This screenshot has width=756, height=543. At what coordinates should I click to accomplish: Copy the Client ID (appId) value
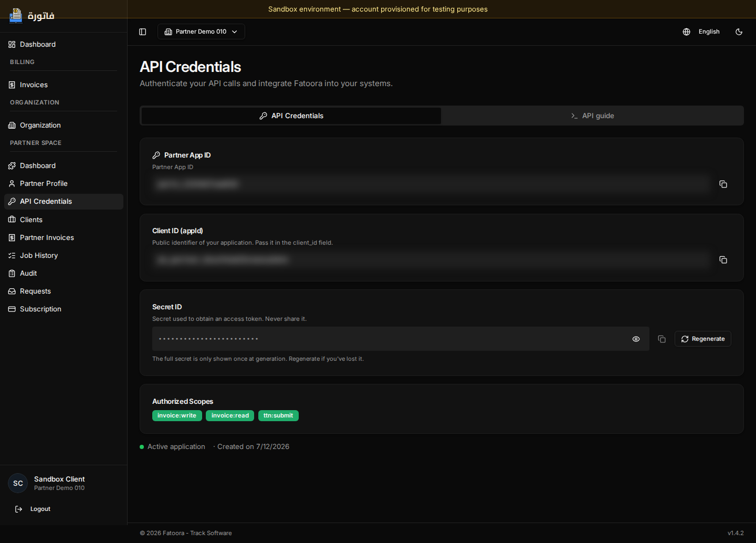pyautogui.click(x=723, y=259)
